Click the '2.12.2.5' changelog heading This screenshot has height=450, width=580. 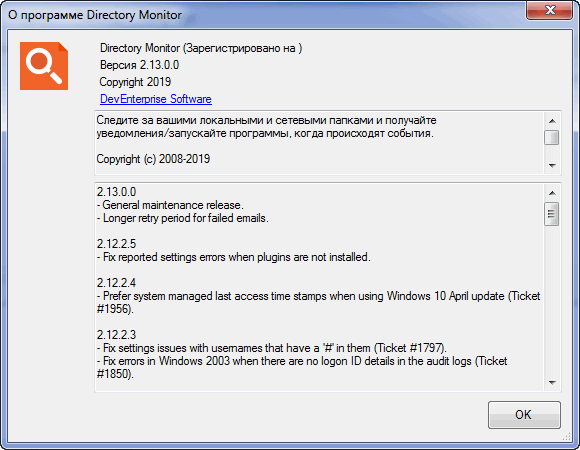click(x=117, y=244)
